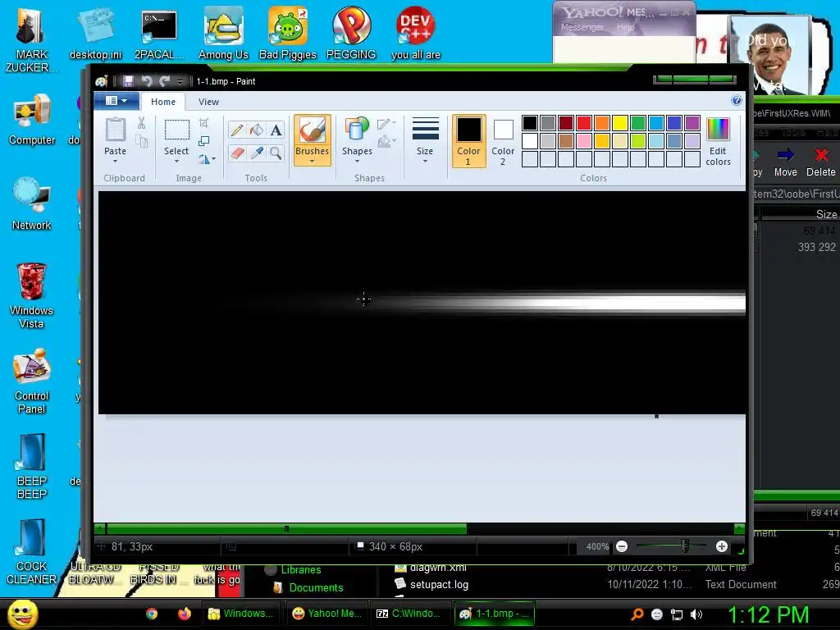Expand the Rotate or flip dropdown
The image size is (840, 630).
213,159
